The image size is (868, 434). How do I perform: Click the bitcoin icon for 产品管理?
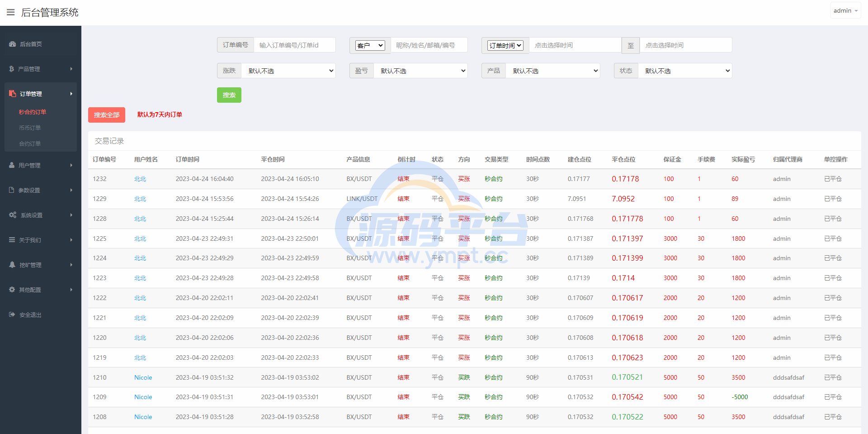[x=12, y=69]
